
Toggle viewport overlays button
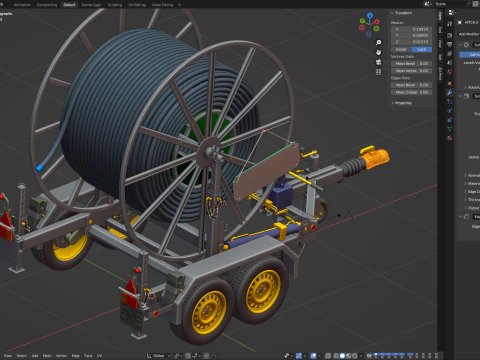click(313, 356)
